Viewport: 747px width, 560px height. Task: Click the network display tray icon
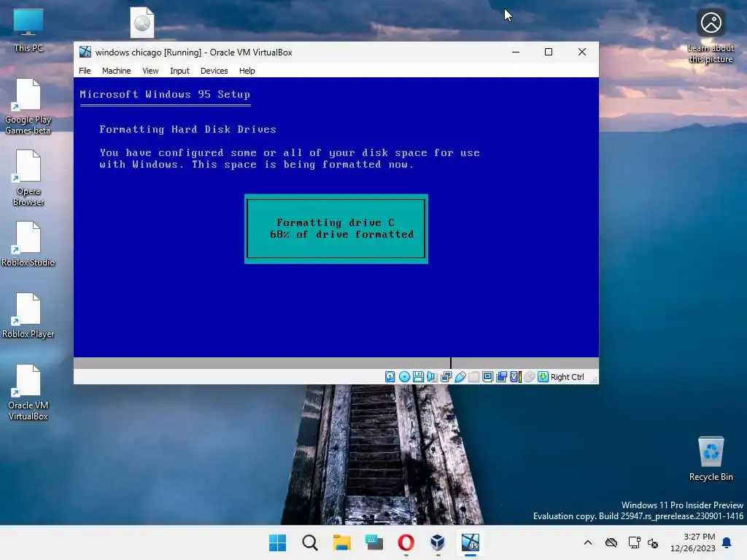click(x=634, y=542)
